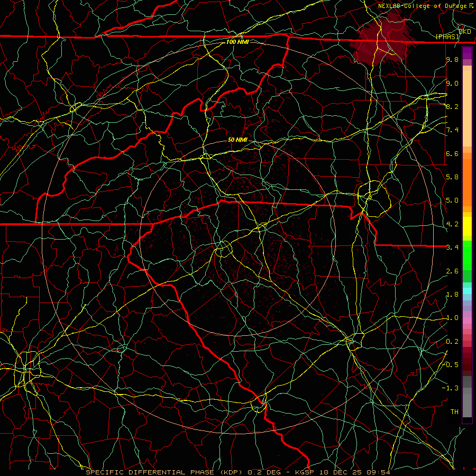Pick the cyan band in color scale
The image size is (476, 476).
click(x=467, y=291)
